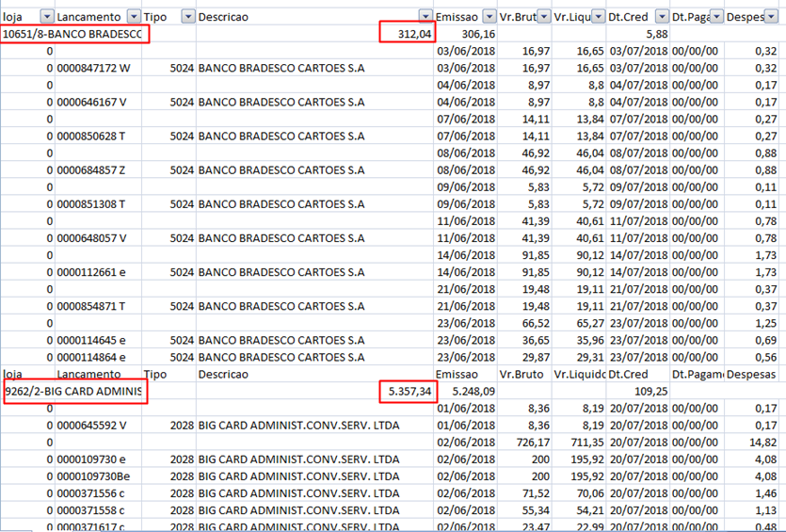The width and height of the screenshot is (786, 532).
Task: Open the Despesas column filter dropdown
Action: [x=770, y=17]
